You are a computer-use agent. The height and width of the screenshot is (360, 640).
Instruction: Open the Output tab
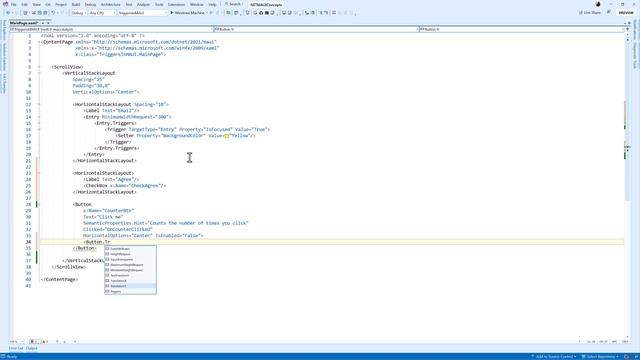(x=31, y=348)
